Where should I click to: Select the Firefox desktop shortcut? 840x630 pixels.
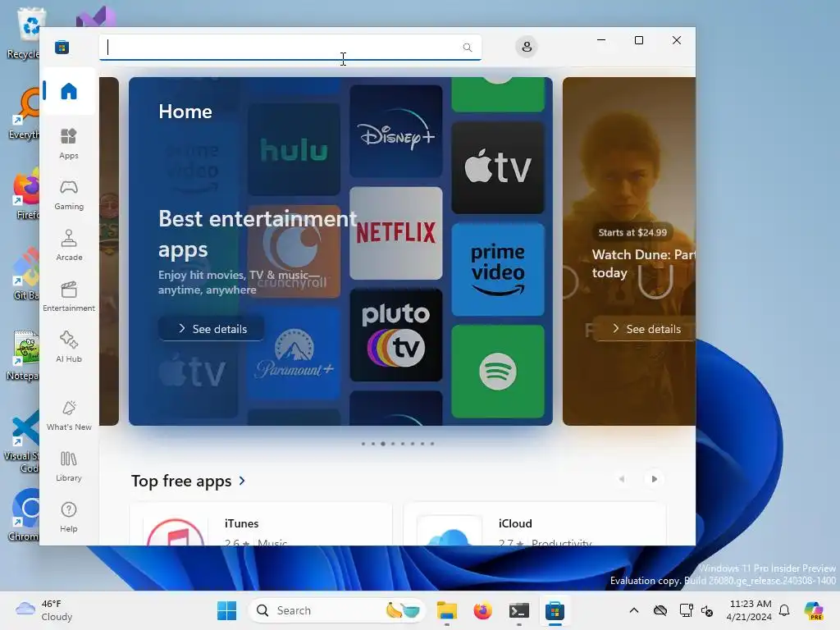pyautogui.click(x=25, y=194)
